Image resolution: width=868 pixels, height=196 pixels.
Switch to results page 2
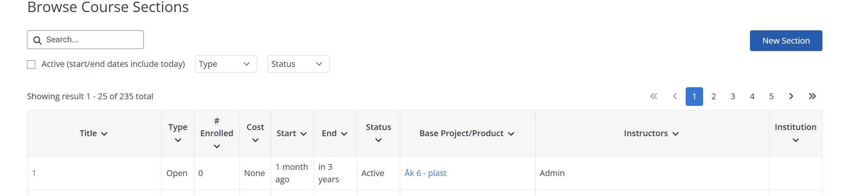(713, 96)
